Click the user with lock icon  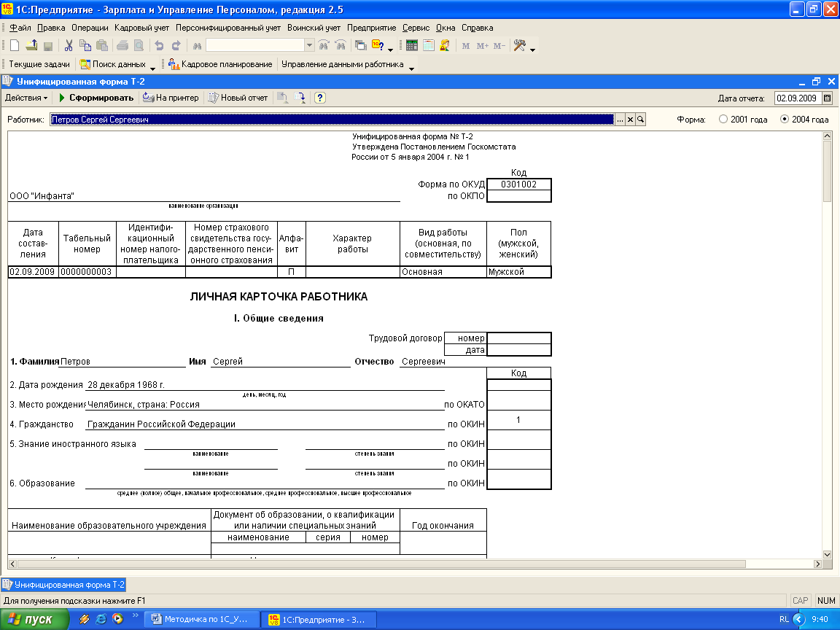click(445, 45)
